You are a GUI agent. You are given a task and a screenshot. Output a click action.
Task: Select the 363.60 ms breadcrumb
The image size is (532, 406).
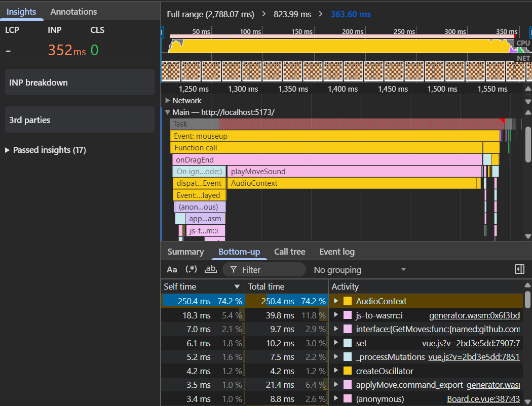(351, 14)
